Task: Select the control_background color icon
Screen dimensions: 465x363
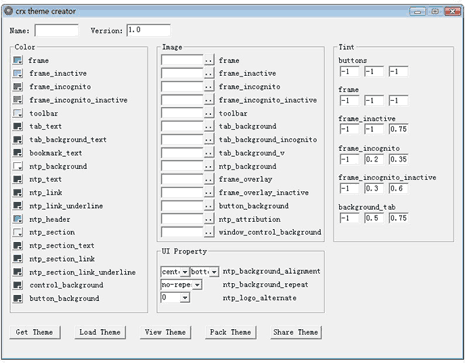Action: point(18,285)
